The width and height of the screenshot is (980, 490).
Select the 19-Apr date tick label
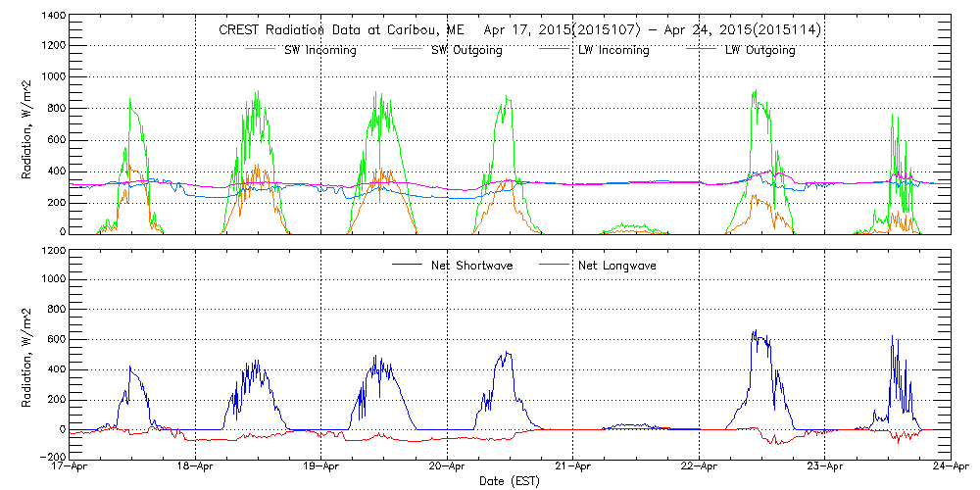point(321,467)
